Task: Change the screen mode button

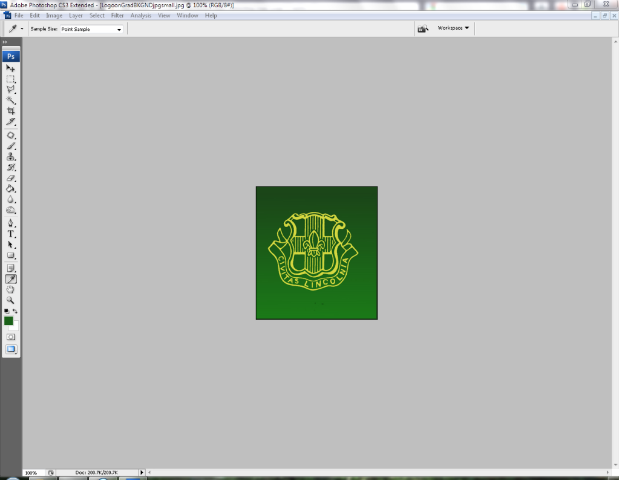Action: pos(11,349)
